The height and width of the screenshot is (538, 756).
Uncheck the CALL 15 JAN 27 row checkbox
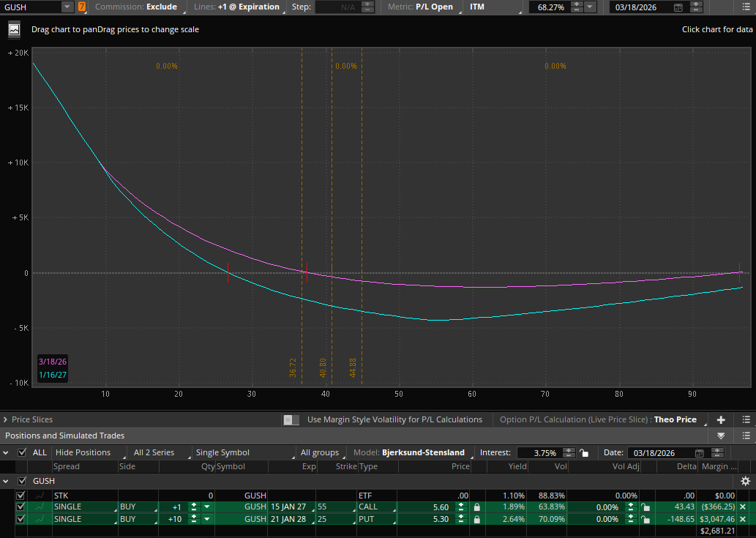tap(20, 507)
